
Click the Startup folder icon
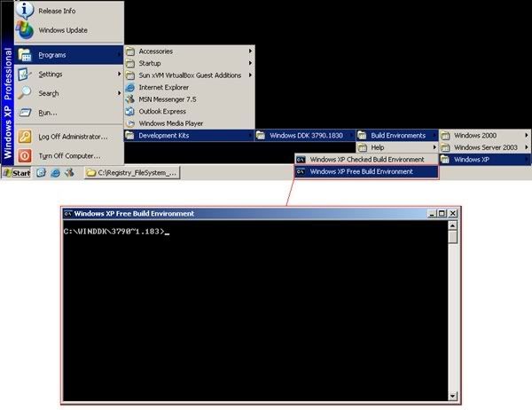tap(130, 63)
